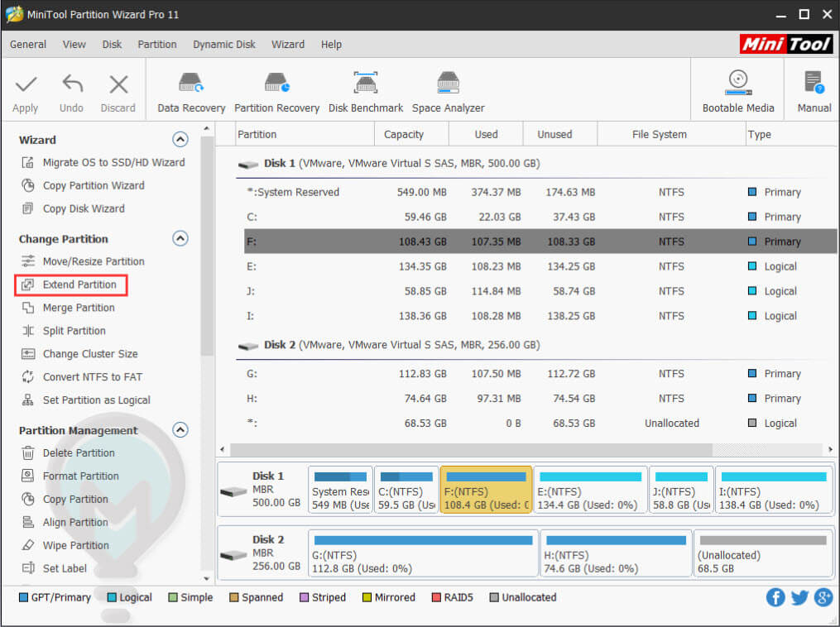Select the System Reserved partition row

click(x=540, y=192)
